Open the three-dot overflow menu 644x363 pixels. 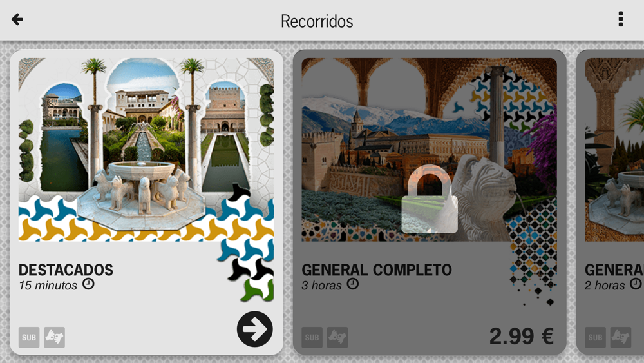[621, 19]
